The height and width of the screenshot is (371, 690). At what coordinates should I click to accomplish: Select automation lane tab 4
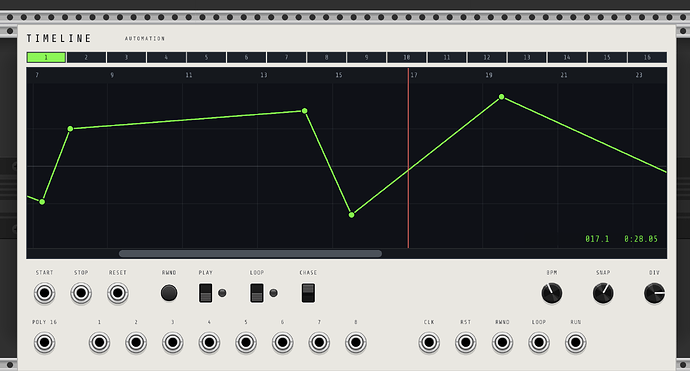pos(166,57)
